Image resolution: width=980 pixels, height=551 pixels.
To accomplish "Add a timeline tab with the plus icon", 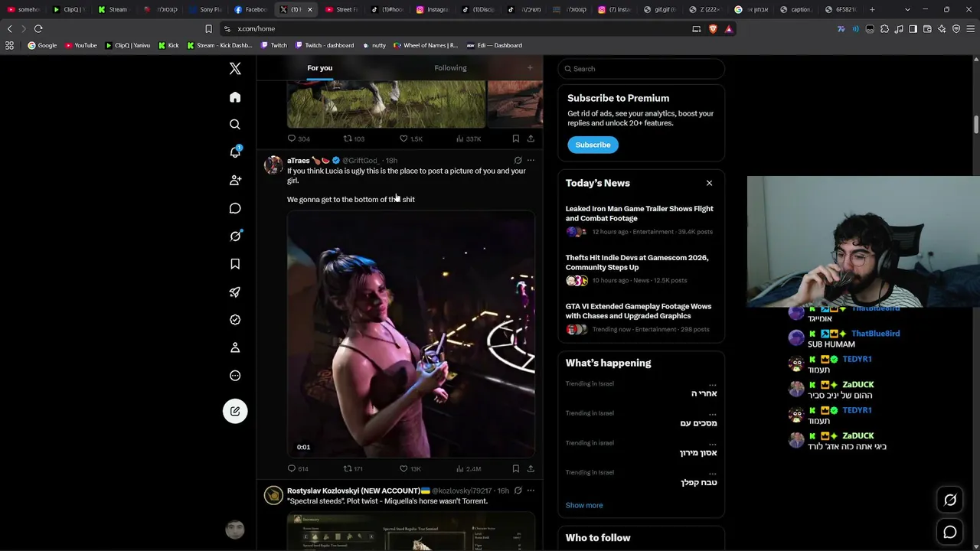I will (x=530, y=68).
